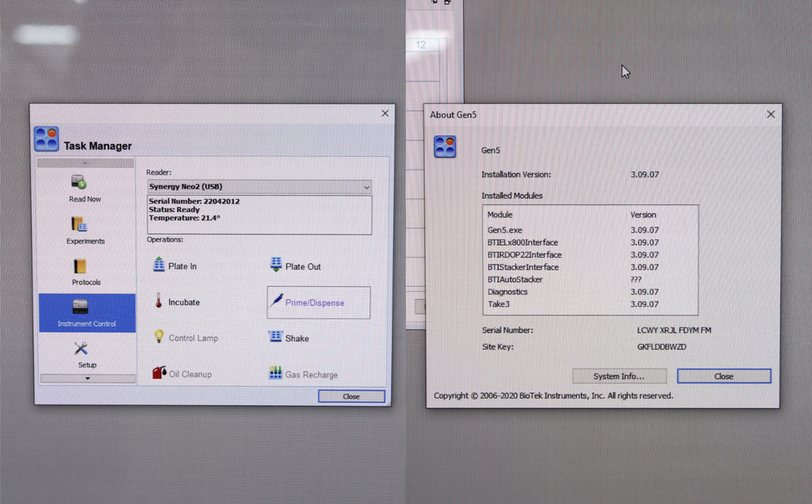
Task: Run the Plate Out operation
Action: [x=295, y=265]
